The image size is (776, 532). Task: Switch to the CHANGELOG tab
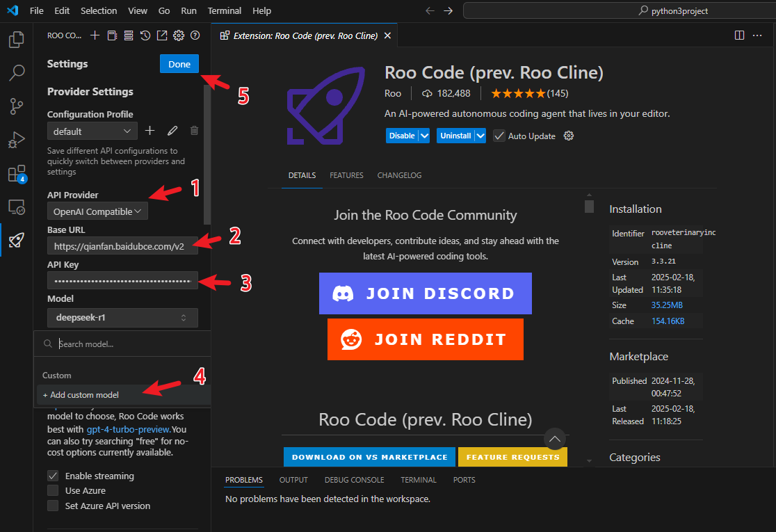click(399, 175)
